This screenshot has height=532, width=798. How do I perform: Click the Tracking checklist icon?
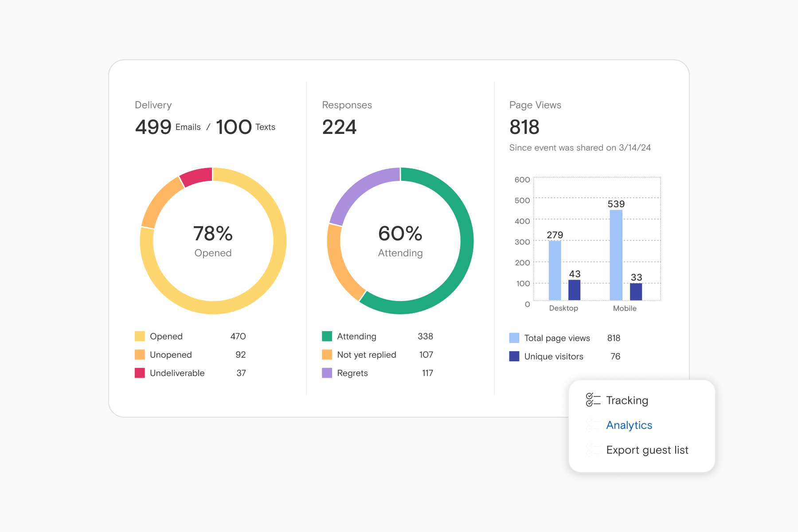tap(593, 400)
